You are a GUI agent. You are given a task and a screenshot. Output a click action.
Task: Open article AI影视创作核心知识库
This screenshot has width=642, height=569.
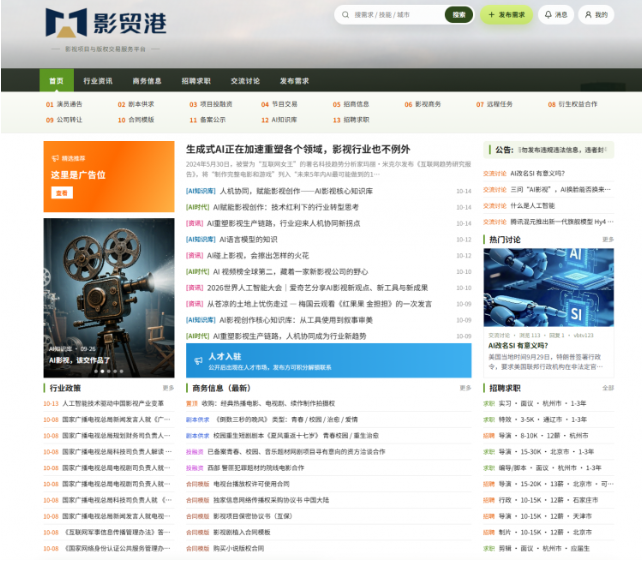pyautogui.click(x=296, y=320)
